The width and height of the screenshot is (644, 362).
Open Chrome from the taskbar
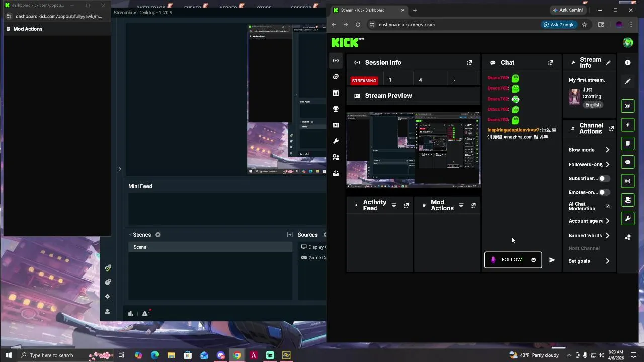(x=237, y=355)
